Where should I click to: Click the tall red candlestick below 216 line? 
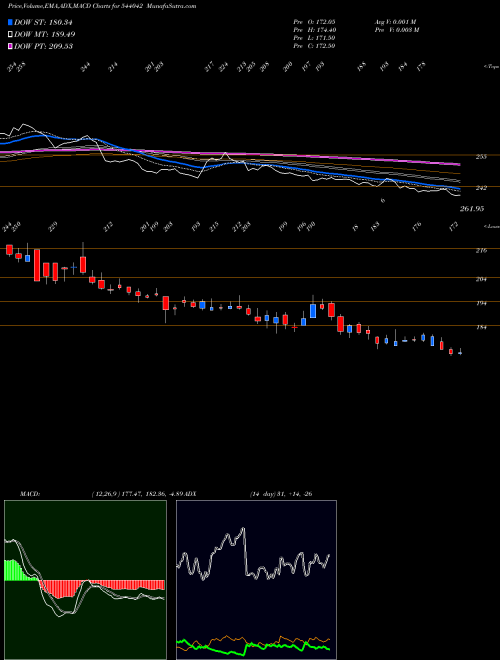(x=37, y=265)
